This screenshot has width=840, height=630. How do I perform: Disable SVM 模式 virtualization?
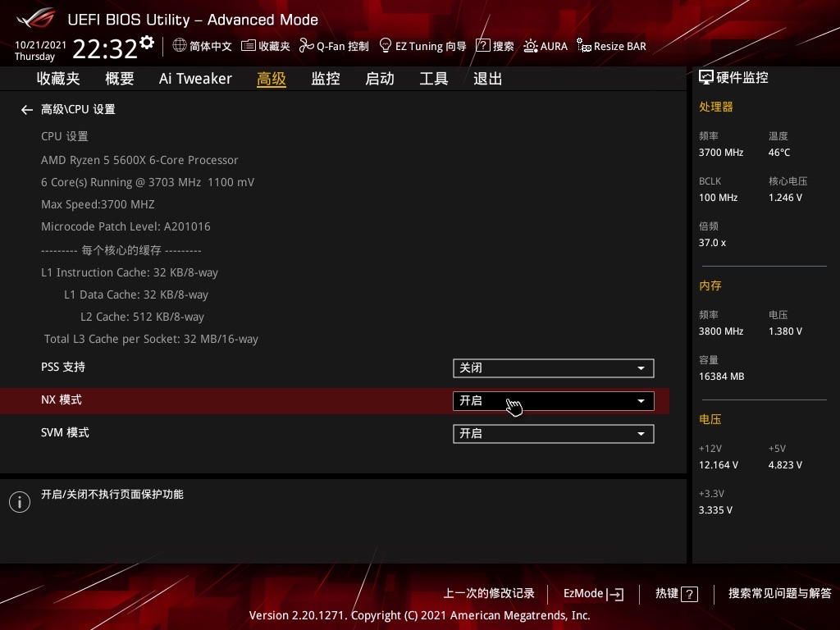[x=553, y=433]
